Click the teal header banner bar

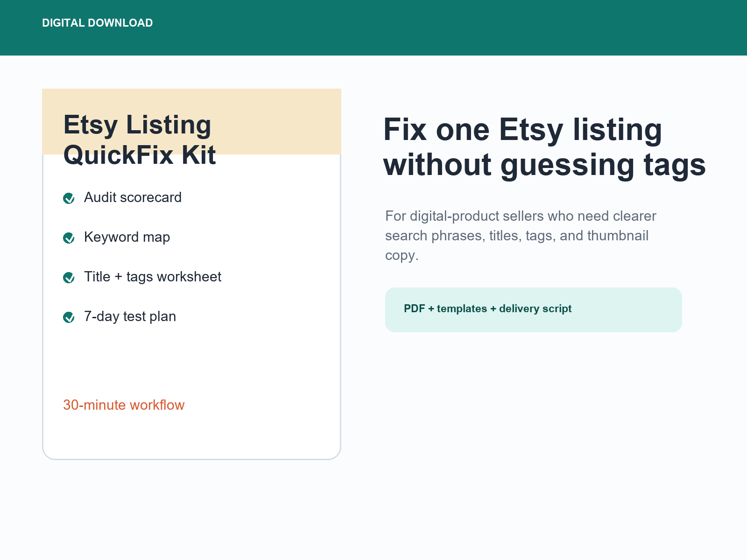click(x=373, y=28)
